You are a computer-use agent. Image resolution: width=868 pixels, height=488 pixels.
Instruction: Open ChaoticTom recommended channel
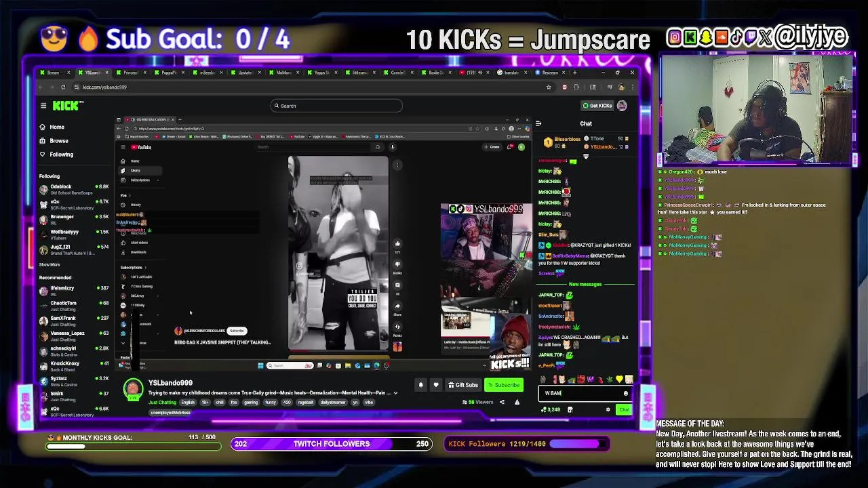74,306
